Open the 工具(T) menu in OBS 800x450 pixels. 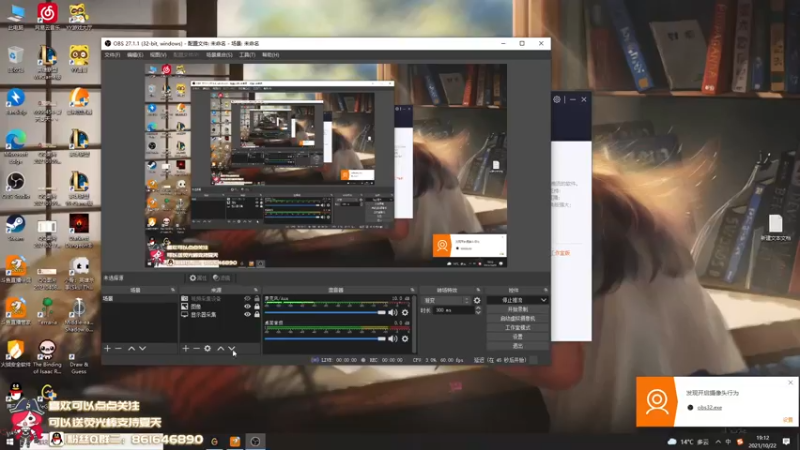pos(247,55)
